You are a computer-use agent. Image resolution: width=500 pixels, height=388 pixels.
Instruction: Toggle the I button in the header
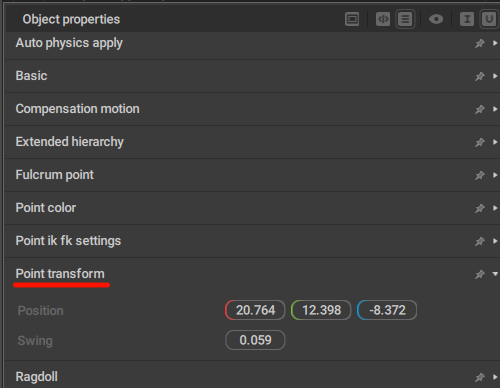(x=467, y=19)
